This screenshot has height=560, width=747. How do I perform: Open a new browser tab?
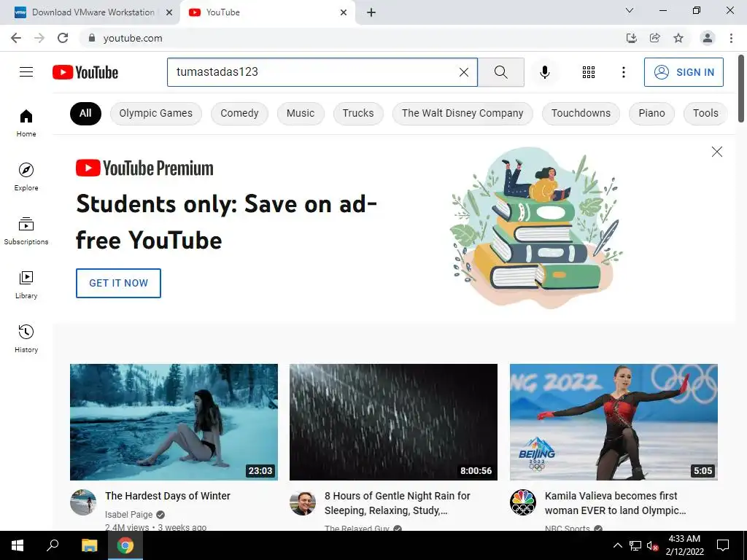[x=371, y=12]
